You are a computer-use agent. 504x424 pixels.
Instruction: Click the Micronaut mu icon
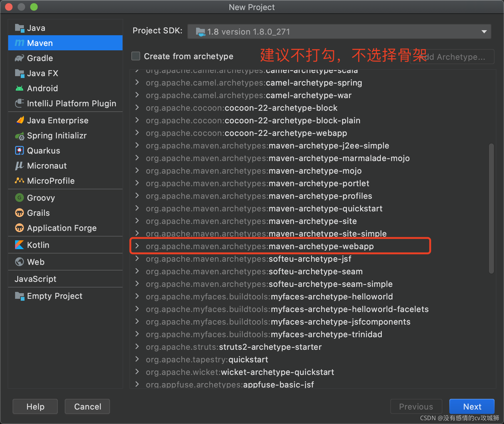click(19, 166)
